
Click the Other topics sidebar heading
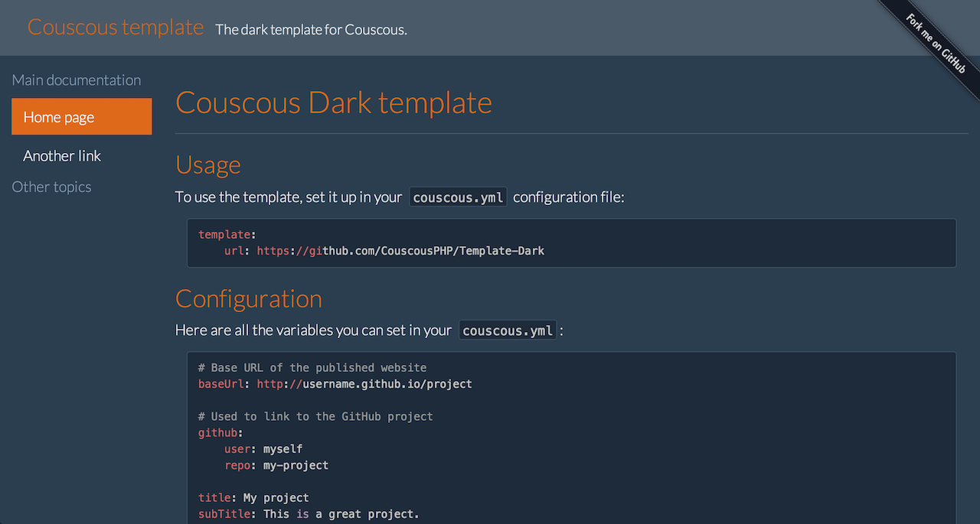[x=52, y=187]
